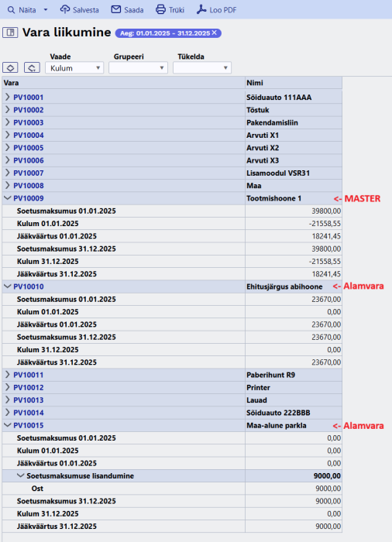Click the Ost row label
Viewport: 392px width, 542px height.
(x=37, y=489)
